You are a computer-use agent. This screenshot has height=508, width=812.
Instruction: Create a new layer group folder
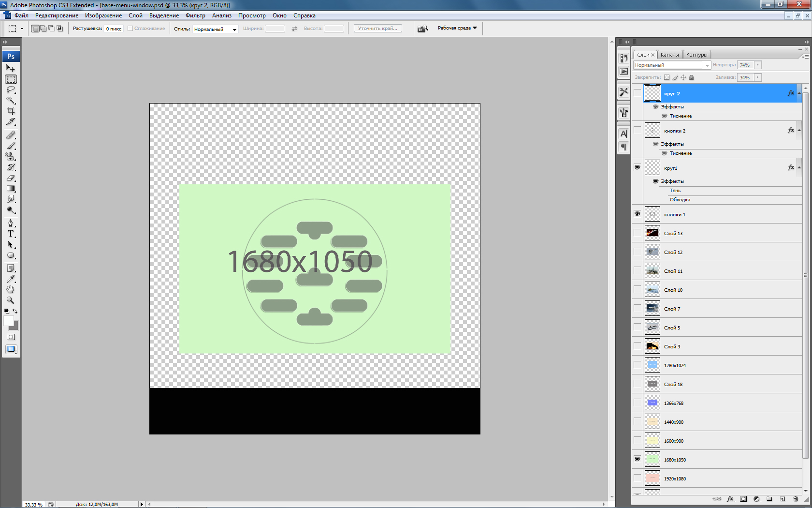pos(769,499)
